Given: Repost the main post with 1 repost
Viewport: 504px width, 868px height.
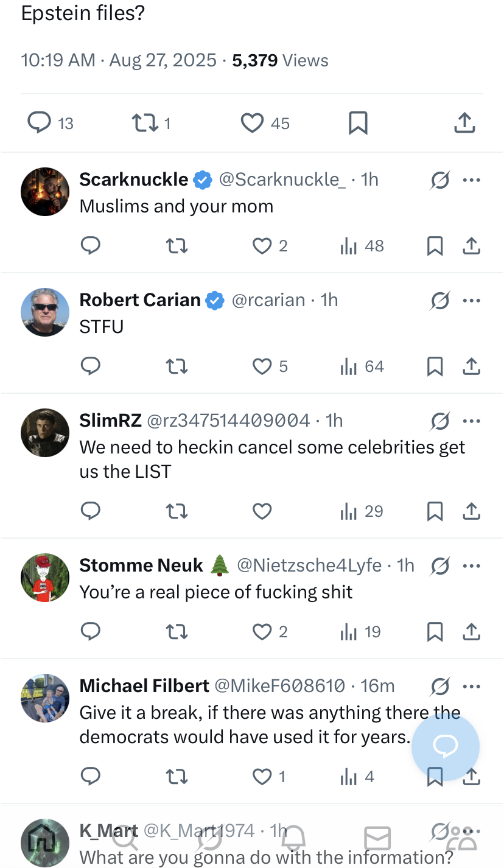Looking at the screenshot, I should pos(145,123).
